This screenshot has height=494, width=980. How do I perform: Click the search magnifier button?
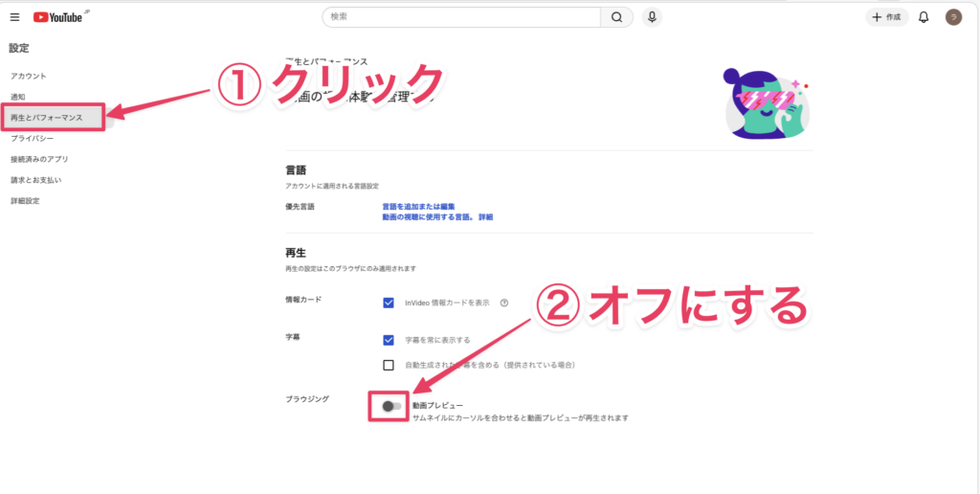(616, 17)
